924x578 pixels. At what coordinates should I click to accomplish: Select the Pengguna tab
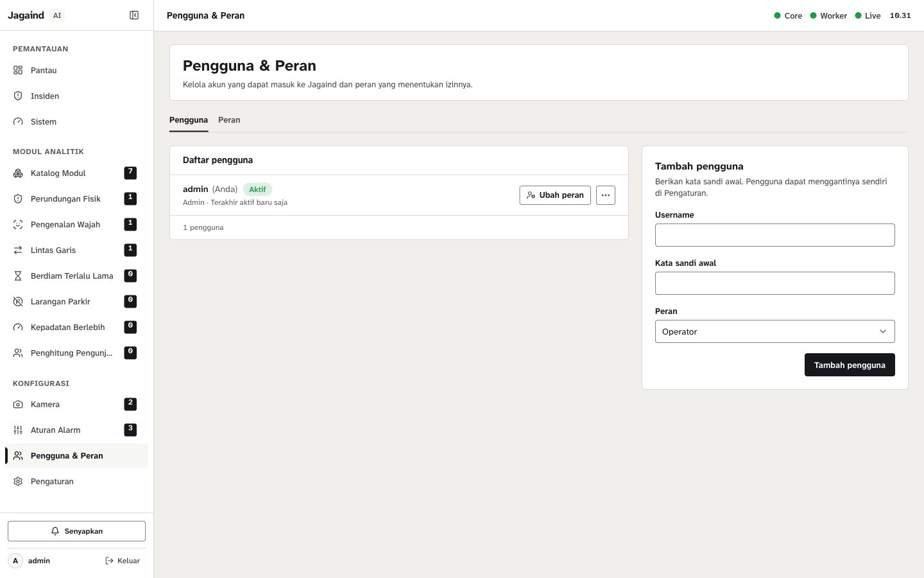pyautogui.click(x=189, y=120)
